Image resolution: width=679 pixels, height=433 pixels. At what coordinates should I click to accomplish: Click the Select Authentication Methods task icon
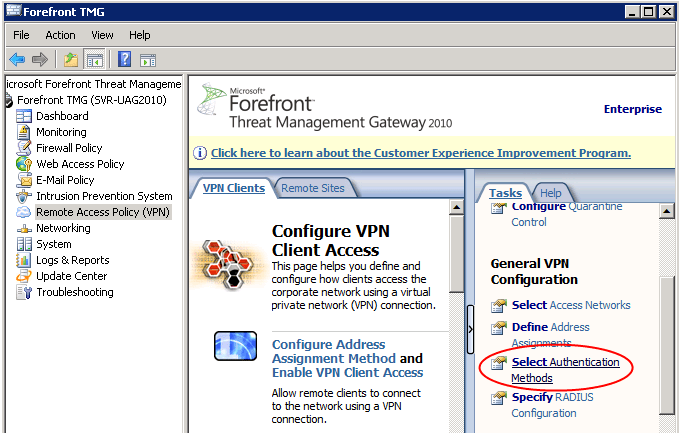pyautogui.click(x=499, y=363)
